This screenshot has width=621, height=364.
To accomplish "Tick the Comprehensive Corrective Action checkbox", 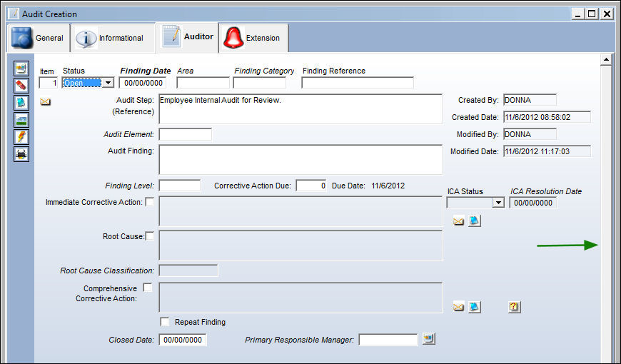I will (x=147, y=288).
